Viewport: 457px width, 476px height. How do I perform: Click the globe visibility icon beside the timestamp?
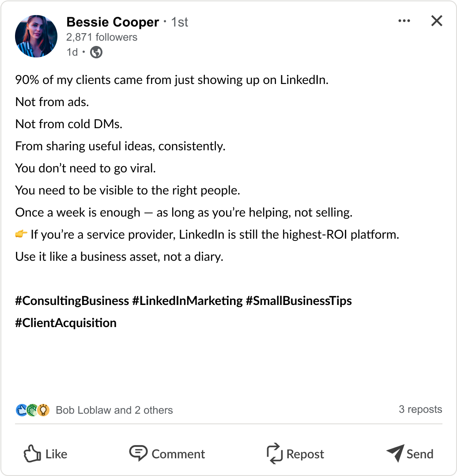[x=96, y=52]
